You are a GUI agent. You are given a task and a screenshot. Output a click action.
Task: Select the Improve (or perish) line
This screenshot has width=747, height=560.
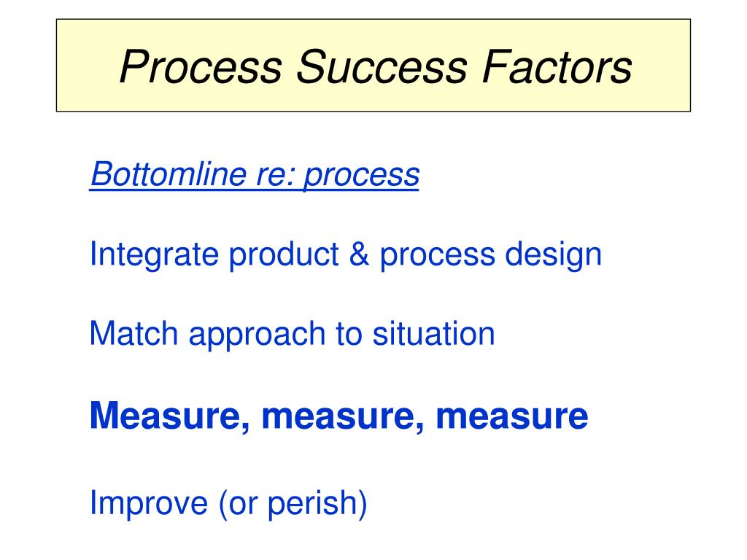[x=228, y=503]
